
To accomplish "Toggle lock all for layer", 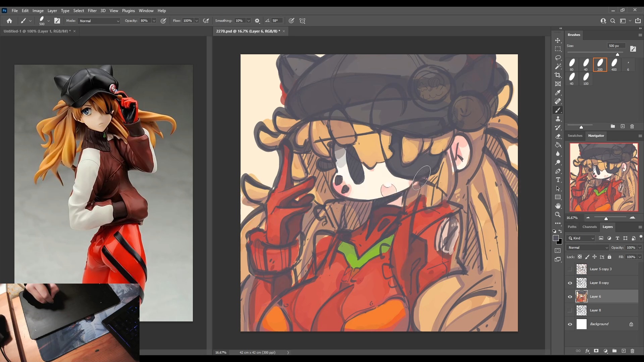I will (609, 257).
